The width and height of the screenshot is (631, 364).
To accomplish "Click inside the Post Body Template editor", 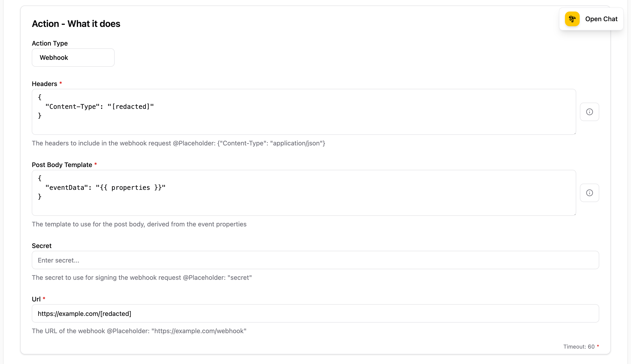I will point(300,193).
